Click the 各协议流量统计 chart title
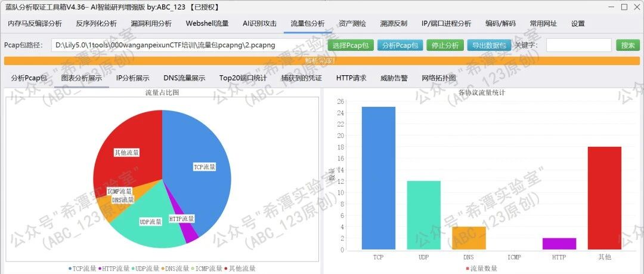The width and height of the screenshot is (644, 274). (482, 93)
